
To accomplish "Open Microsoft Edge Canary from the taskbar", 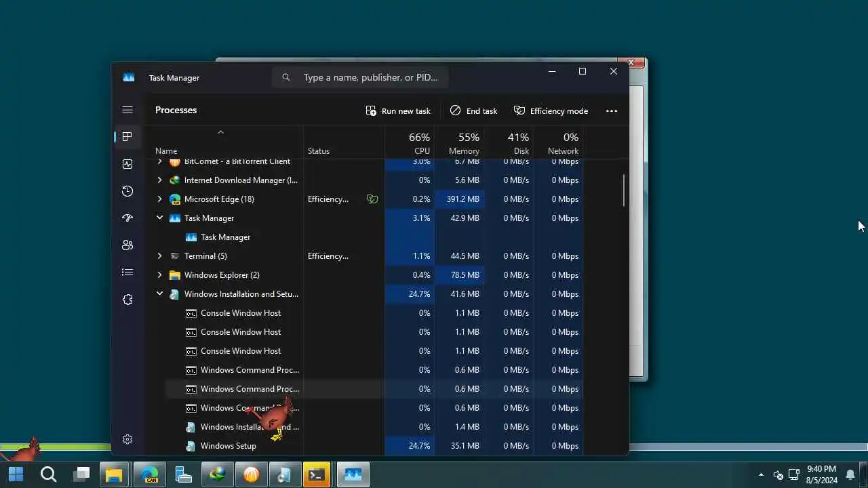I will coord(150,474).
